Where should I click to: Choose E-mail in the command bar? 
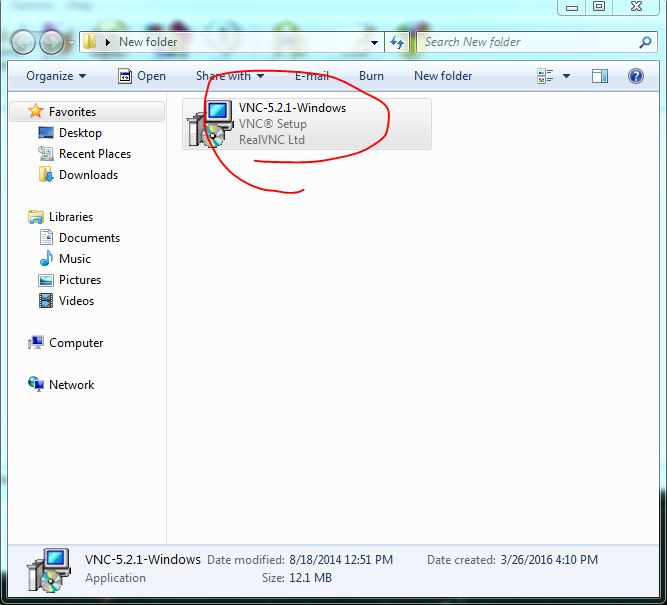pyautogui.click(x=312, y=76)
